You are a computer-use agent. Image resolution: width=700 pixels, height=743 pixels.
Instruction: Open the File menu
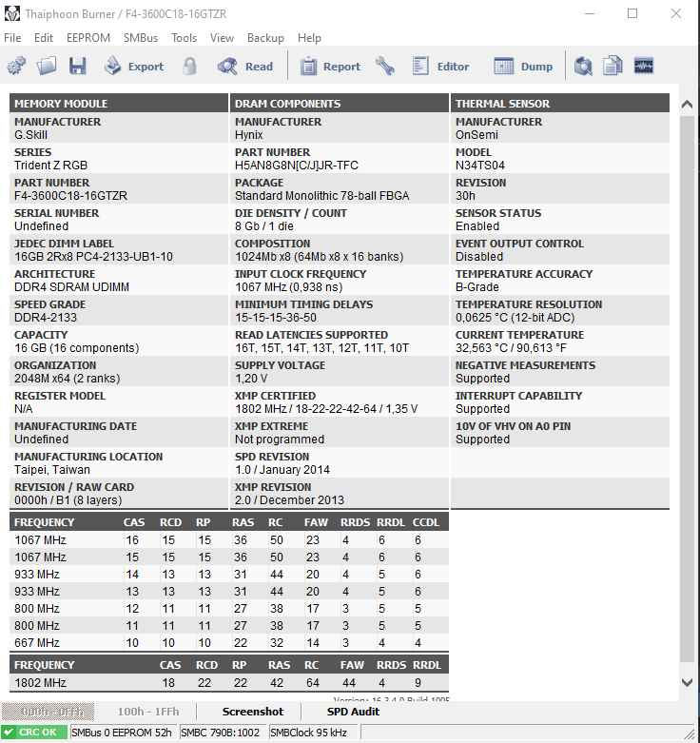pyautogui.click(x=12, y=38)
